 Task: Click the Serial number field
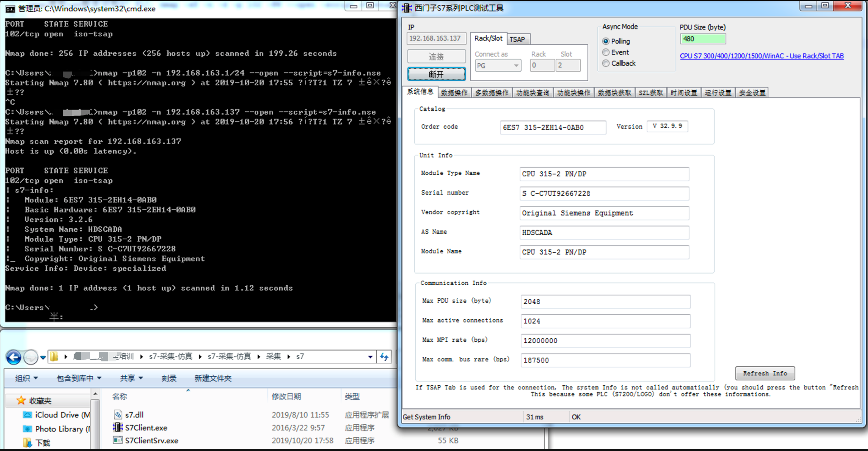tap(604, 193)
